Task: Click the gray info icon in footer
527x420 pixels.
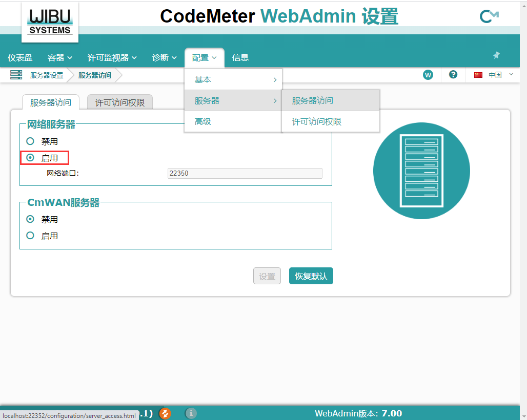Action: 191,413
